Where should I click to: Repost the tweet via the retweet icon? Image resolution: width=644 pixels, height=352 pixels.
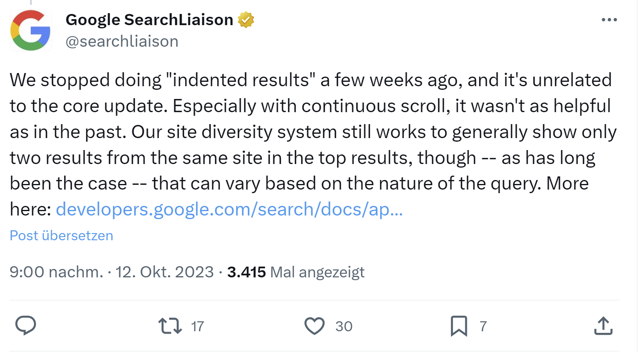click(x=169, y=326)
